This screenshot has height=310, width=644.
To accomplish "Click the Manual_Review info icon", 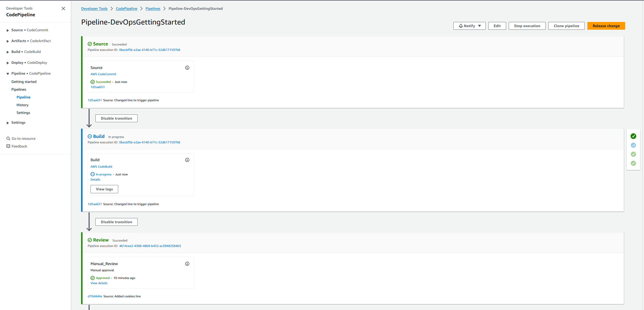I will pos(187,264).
